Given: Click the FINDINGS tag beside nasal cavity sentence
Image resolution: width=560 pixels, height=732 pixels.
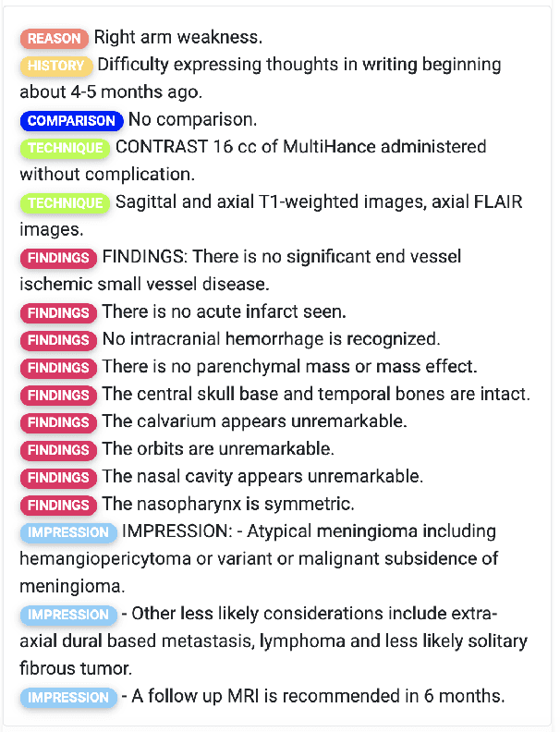Looking at the screenshot, I should pos(58,478).
